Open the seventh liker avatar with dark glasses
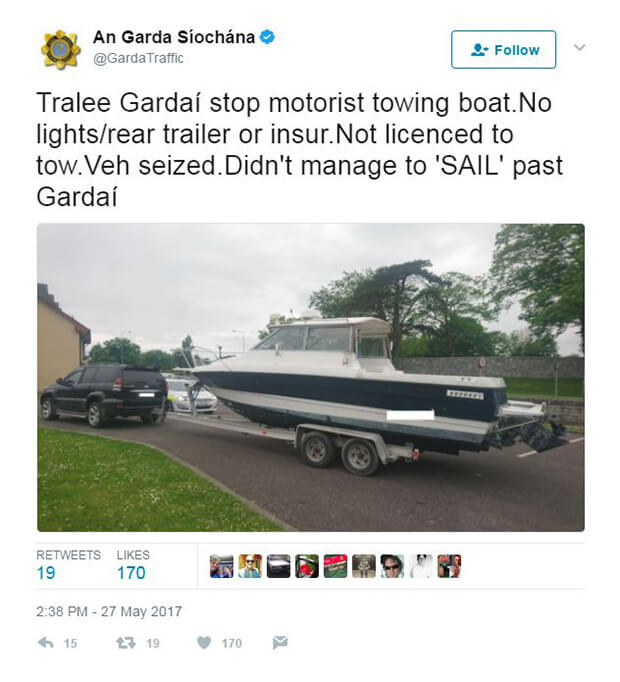This screenshot has width=620, height=682. [392, 566]
